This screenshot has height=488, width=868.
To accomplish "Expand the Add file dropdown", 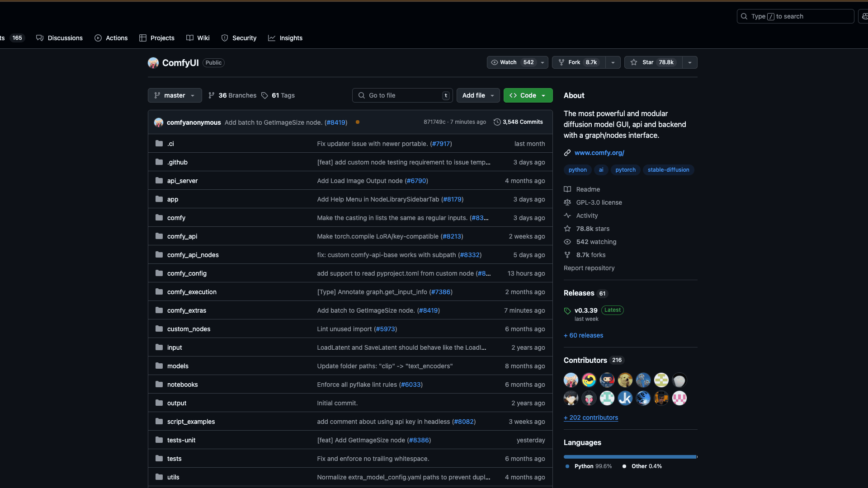I will coord(478,95).
